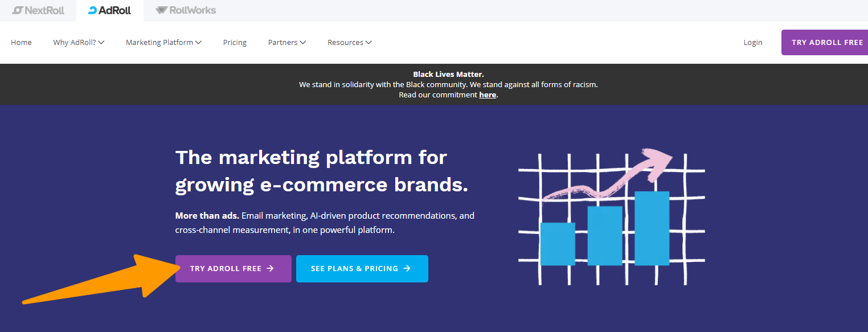Click the headline 'The marketing platform for growing e-commerce brands.'

tap(322, 171)
